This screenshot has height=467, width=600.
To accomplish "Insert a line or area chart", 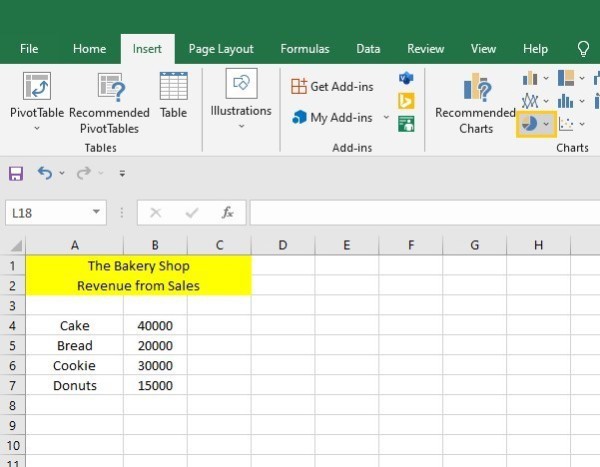I will point(530,101).
